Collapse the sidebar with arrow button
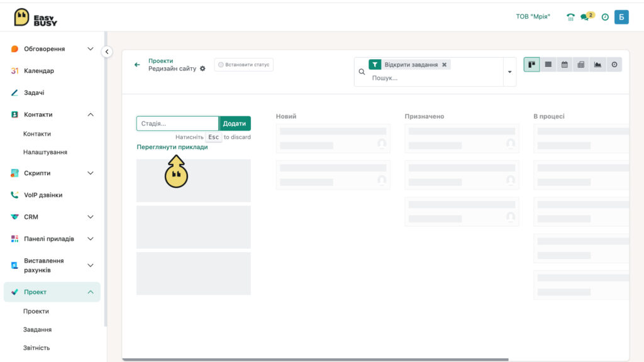 point(107,52)
